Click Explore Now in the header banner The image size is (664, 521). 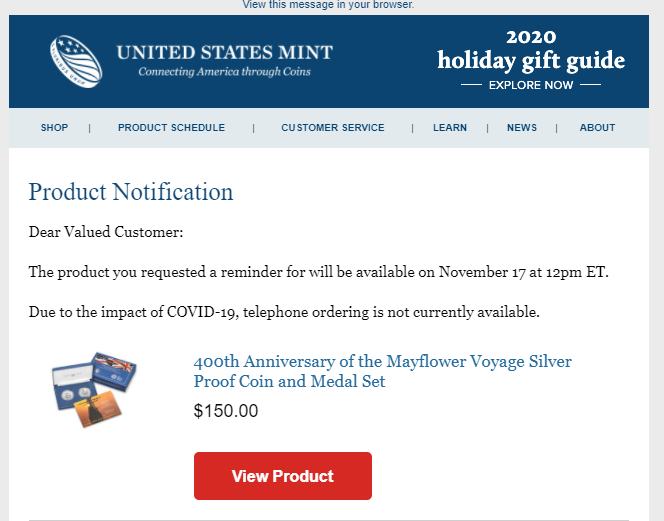point(531,85)
